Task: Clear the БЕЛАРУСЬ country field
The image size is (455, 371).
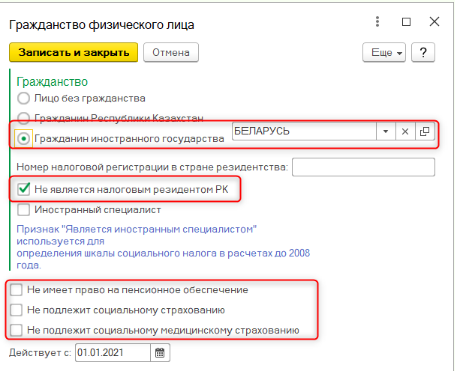Action: pyautogui.click(x=405, y=132)
